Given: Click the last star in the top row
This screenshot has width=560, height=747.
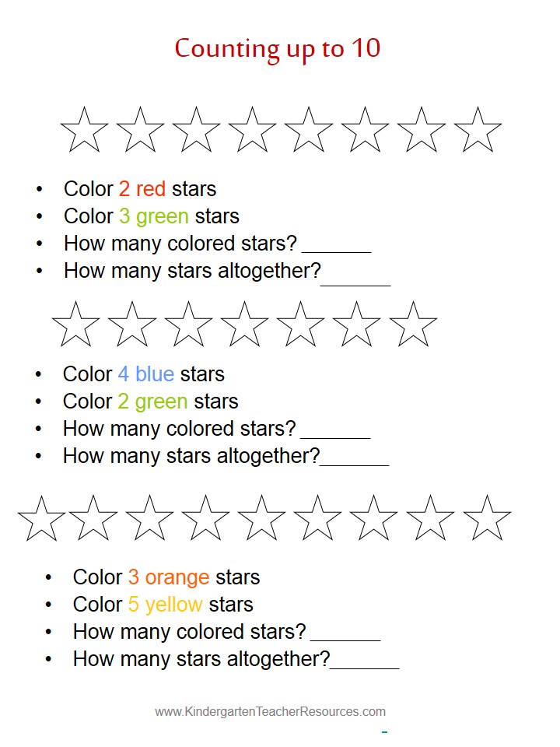Looking at the screenshot, I should tap(478, 130).
